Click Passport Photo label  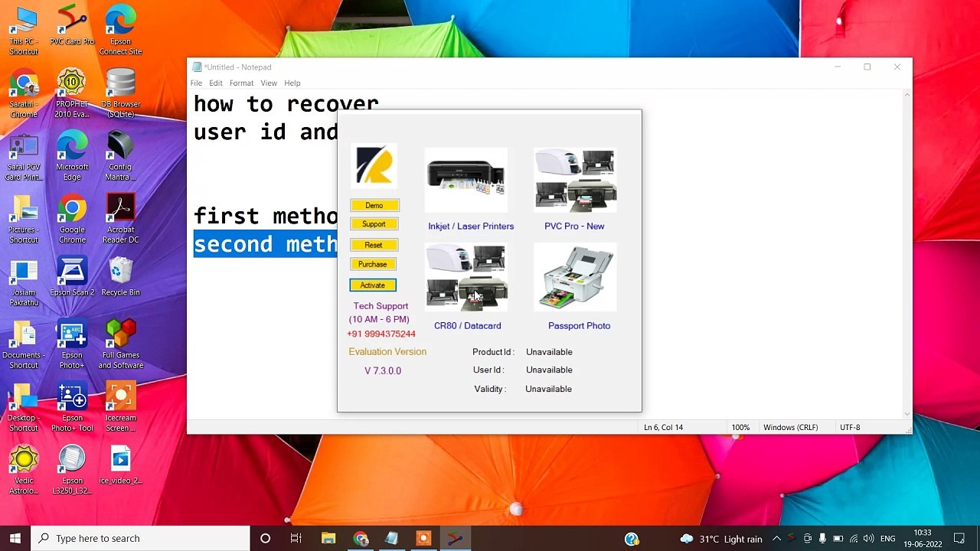[x=579, y=326]
